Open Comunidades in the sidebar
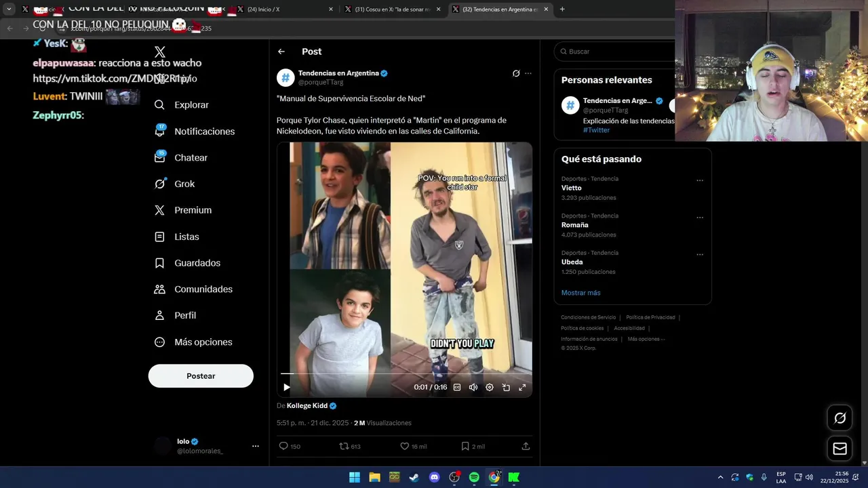 pos(193,289)
